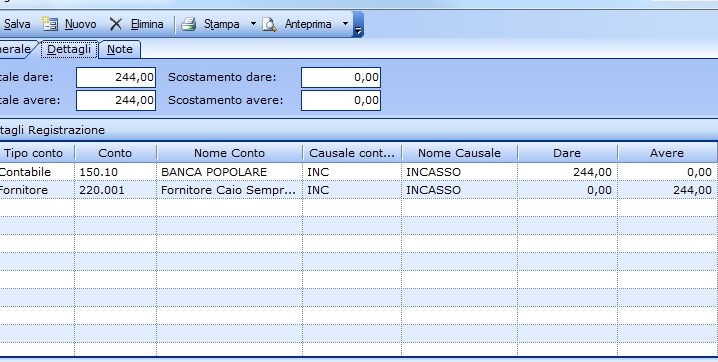Click the Elimina X delete icon
The width and height of the screenshot is (718, 362).
[x=116, y=24]
